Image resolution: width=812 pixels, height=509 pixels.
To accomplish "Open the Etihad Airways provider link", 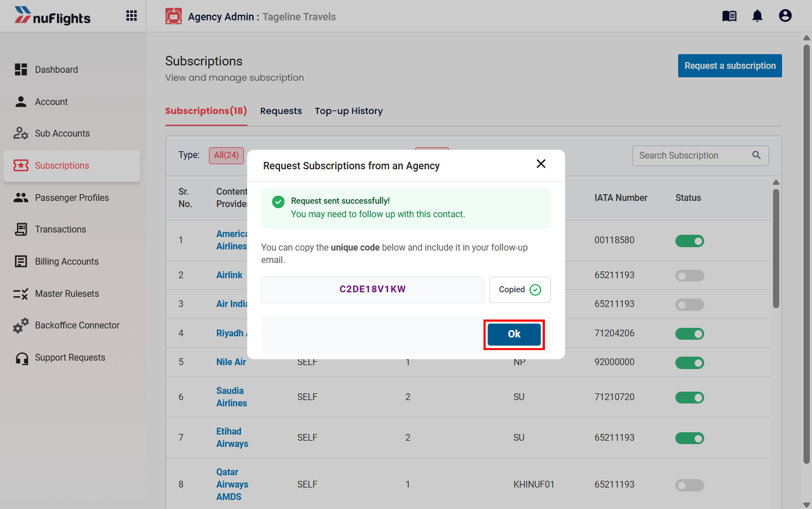I will tap(232, 437).
